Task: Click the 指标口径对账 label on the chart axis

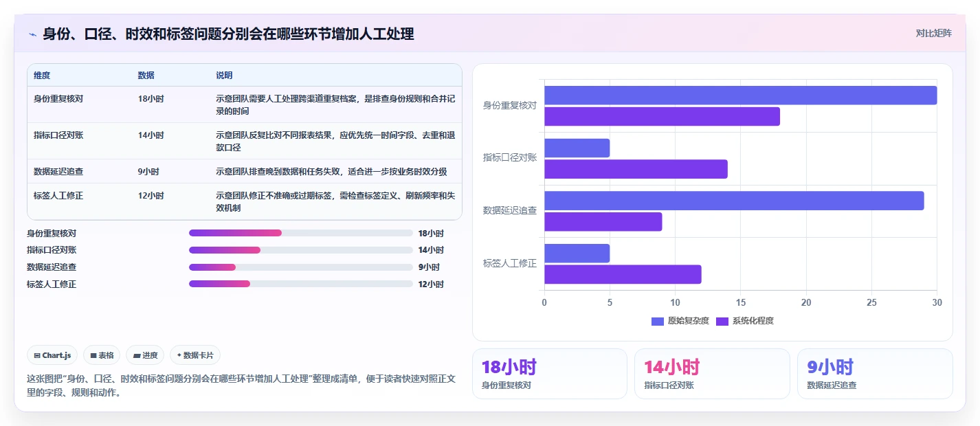Action: click(510, 158)
